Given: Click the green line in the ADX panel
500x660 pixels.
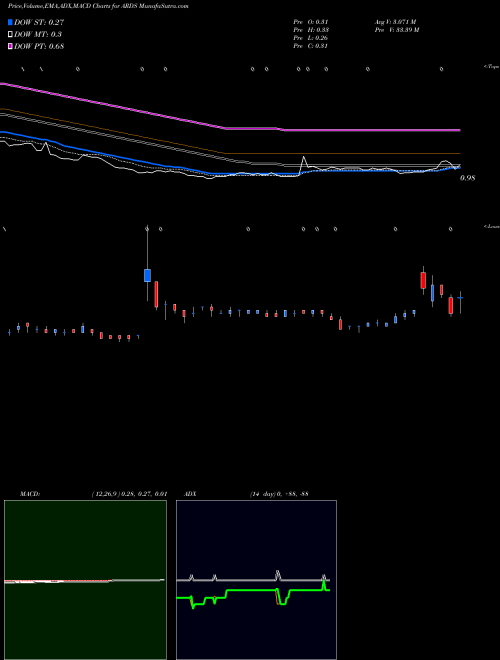Looking at the screenshot, I should click(253, 590).
